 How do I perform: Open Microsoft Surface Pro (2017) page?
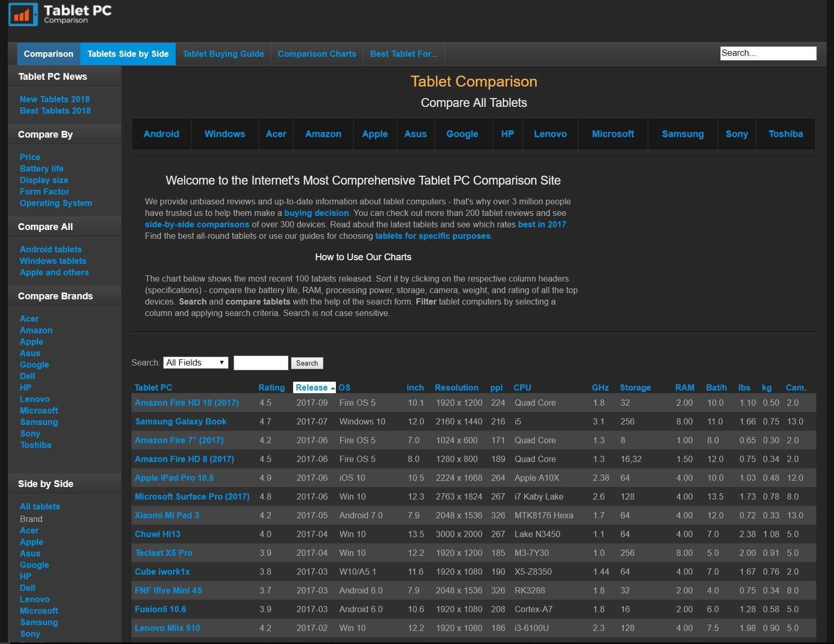point(192,496)
